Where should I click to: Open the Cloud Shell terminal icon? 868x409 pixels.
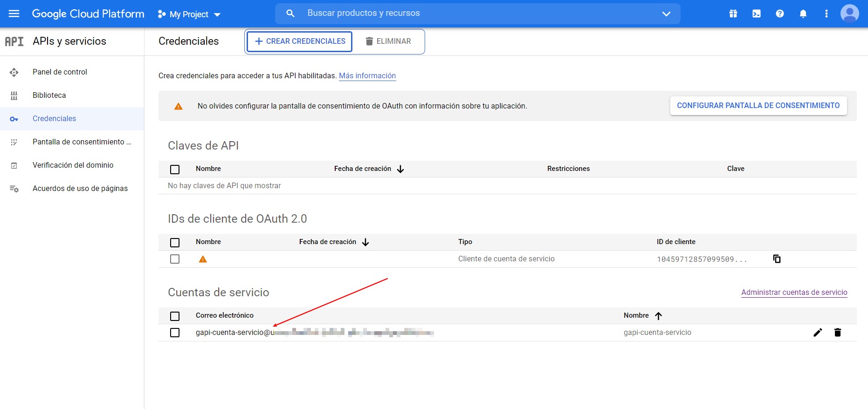(756, 14)
